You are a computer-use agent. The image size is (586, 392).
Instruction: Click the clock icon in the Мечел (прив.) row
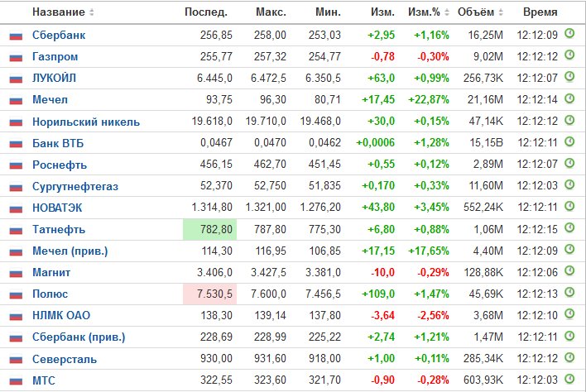569,249
